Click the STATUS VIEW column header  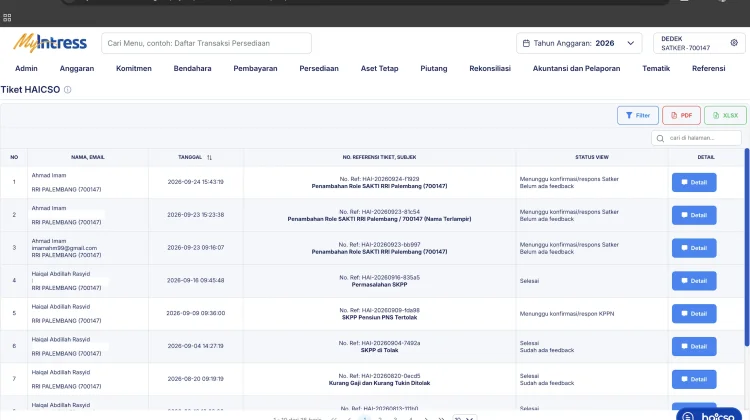[x=592, y=157]
